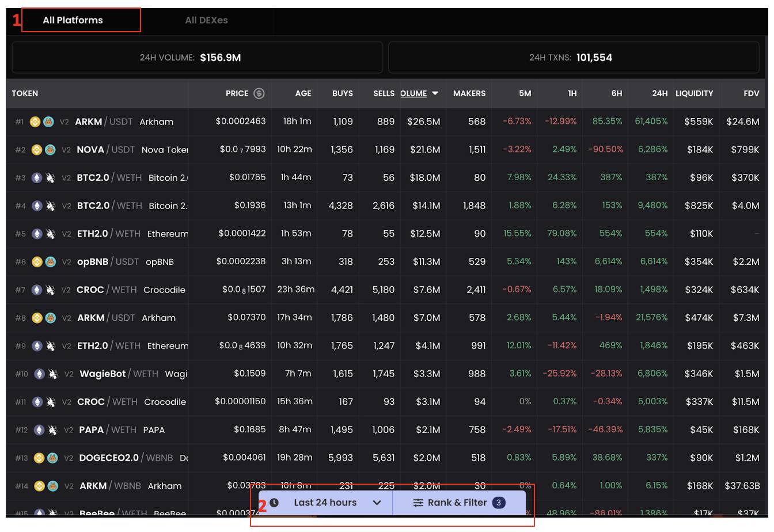Screen dimensions: 774x532
Task: Click the Ethereum icon in row #3
Action: (x=37, y=178)
